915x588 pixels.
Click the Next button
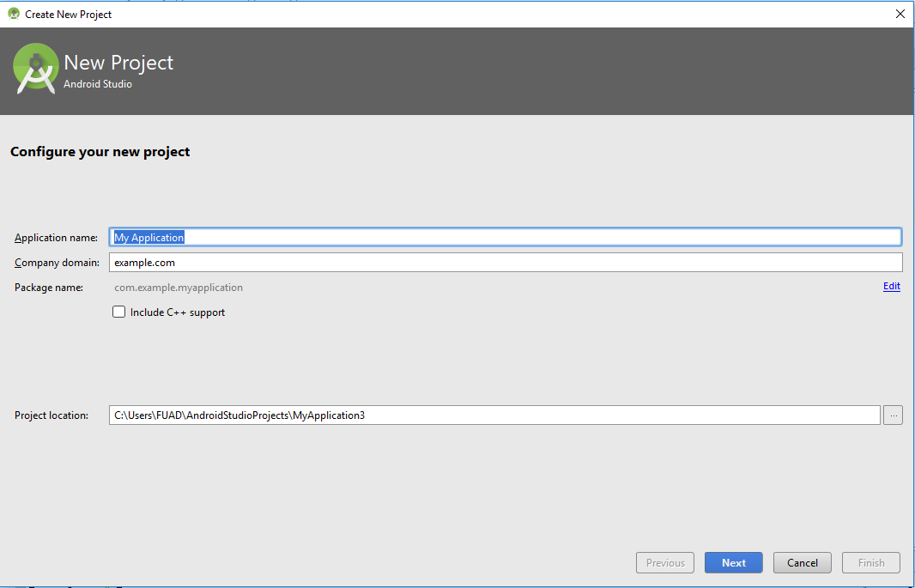[733, 562]
